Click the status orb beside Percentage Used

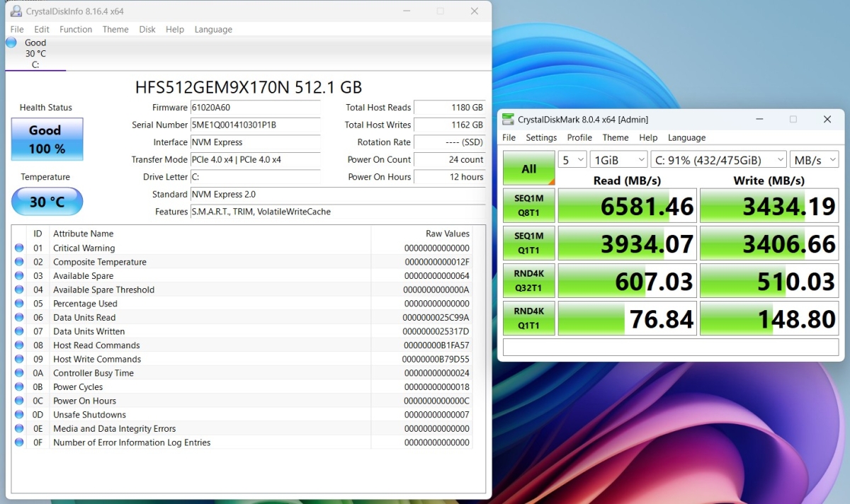point(19,304)
